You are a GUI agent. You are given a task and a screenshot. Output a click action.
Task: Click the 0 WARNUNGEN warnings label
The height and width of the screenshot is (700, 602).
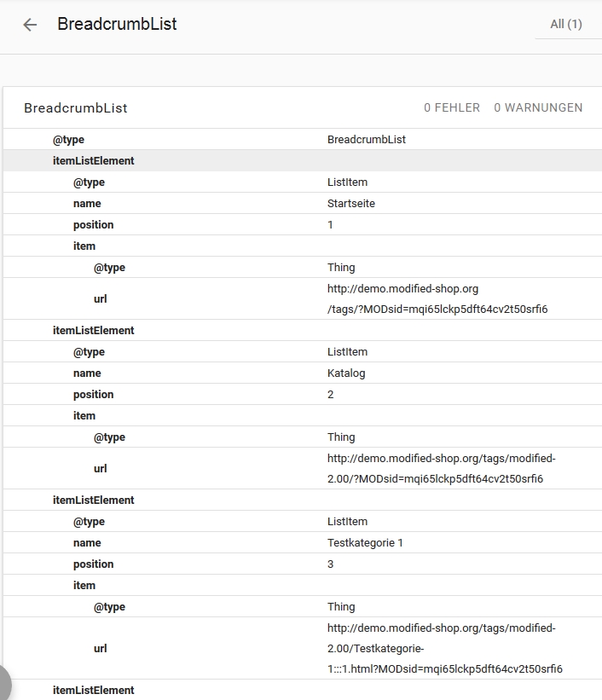pos(538,107)
